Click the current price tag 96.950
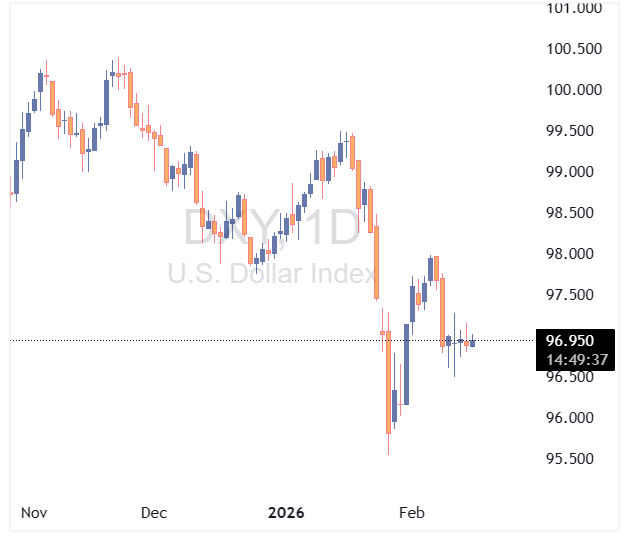 click(x=572, y=340)
